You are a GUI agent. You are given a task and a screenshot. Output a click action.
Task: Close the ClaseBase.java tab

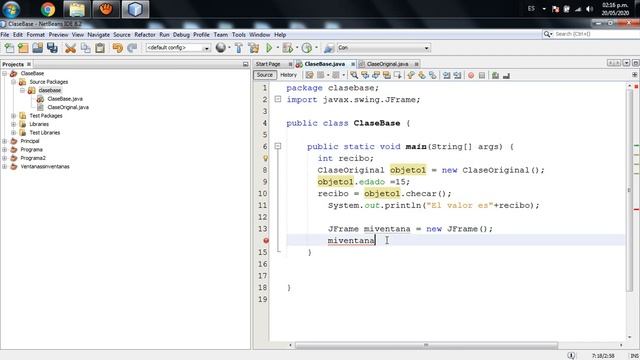353,64
